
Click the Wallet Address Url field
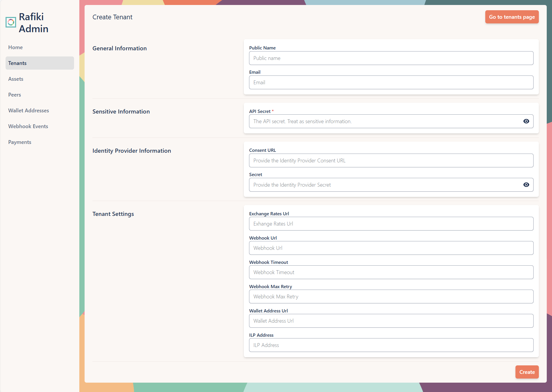391,321
